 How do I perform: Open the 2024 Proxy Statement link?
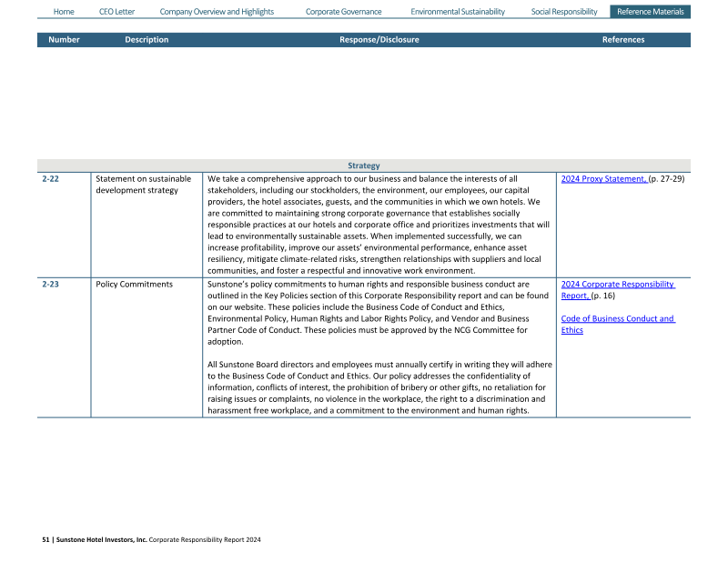(604, 179)
